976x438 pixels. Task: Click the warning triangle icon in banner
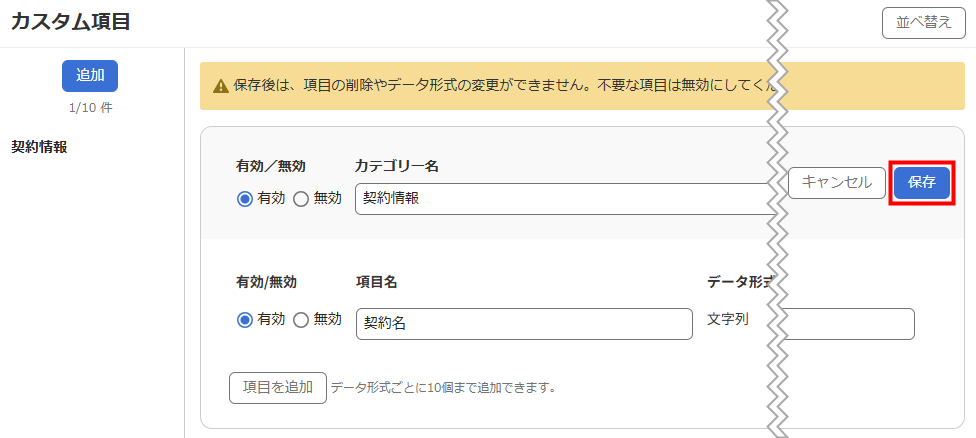click(220, 86)
